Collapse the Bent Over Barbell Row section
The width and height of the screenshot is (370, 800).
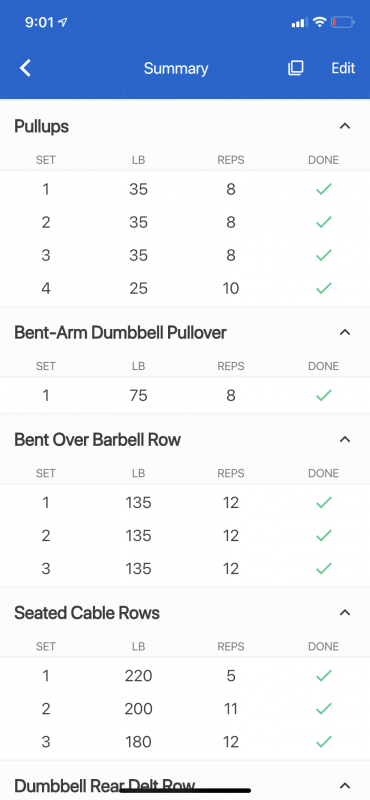point(345,439)
